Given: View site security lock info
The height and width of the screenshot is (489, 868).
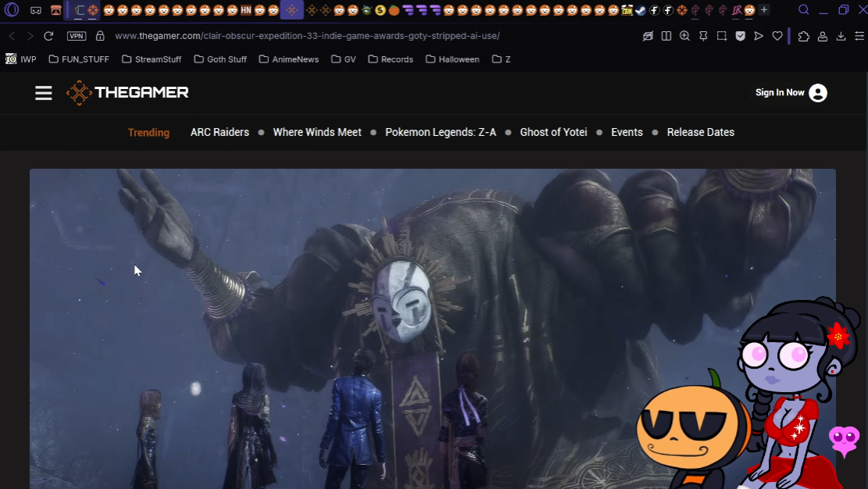Looking at the screenshot, I should [100, 36].
